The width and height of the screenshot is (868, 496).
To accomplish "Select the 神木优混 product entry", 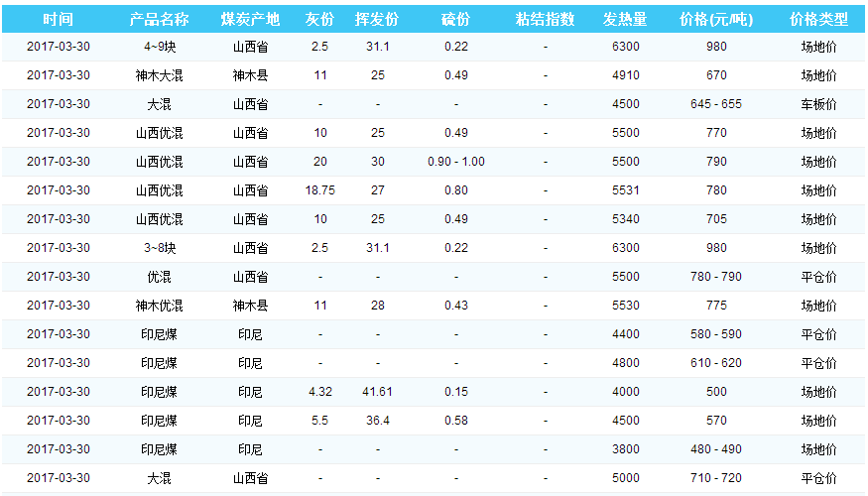I will [159, 306].
